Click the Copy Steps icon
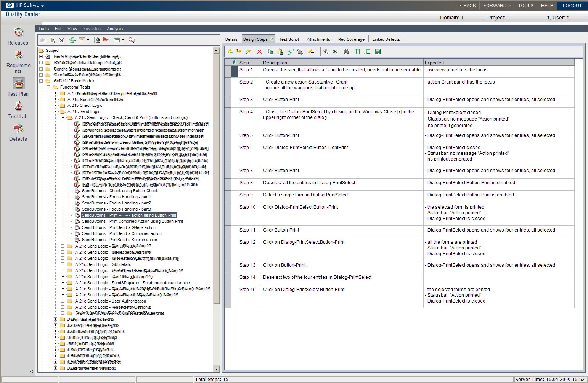The image size is (588, 383). click(270, 51)
